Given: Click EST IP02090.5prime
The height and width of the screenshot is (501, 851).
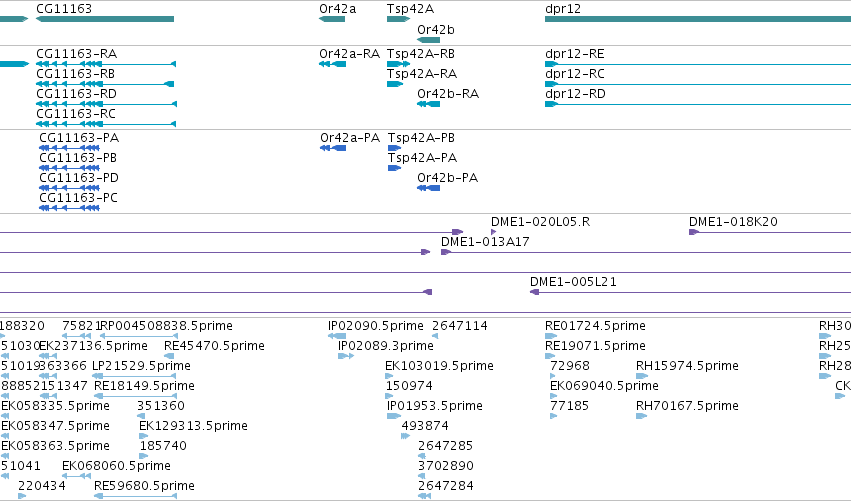Looking at the screenshot, I should [376, 326].
